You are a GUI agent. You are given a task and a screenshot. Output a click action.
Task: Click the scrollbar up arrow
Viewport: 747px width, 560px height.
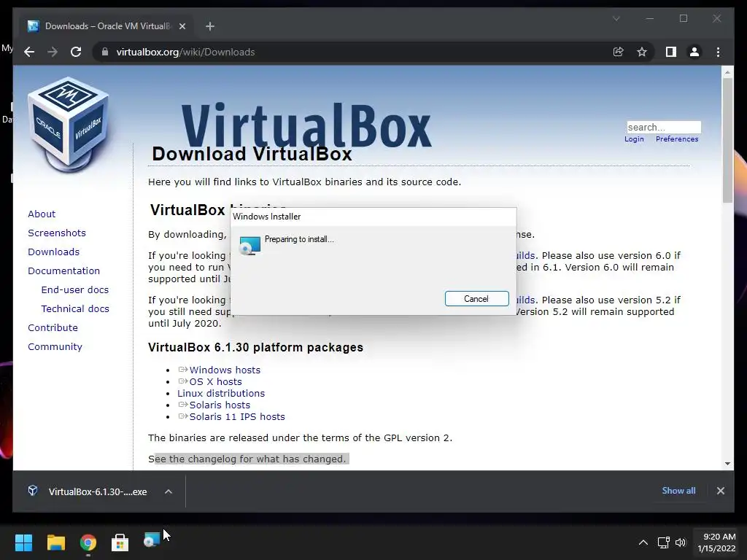(727, 72)
